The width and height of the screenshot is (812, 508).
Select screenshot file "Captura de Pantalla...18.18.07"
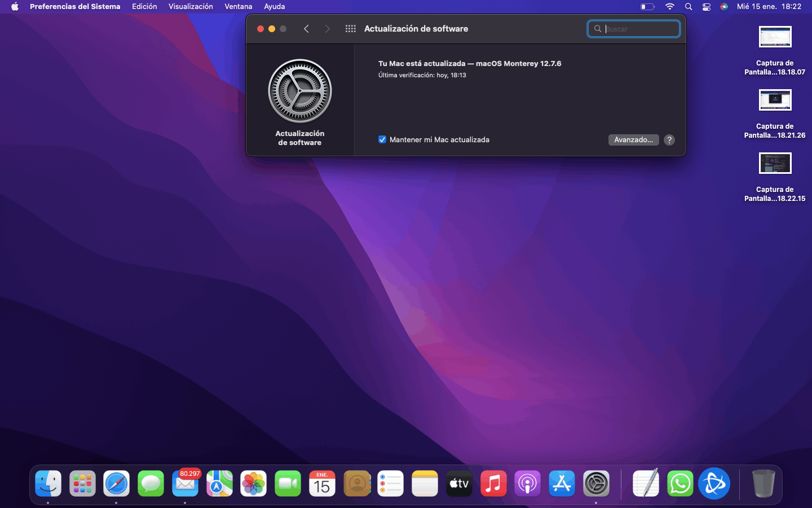pos(775,50)
